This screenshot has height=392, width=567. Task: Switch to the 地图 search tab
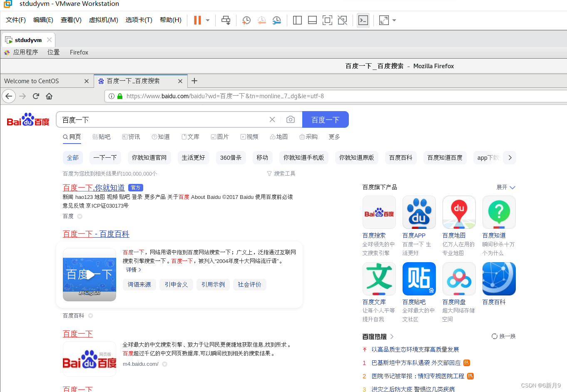pos(279,137)
